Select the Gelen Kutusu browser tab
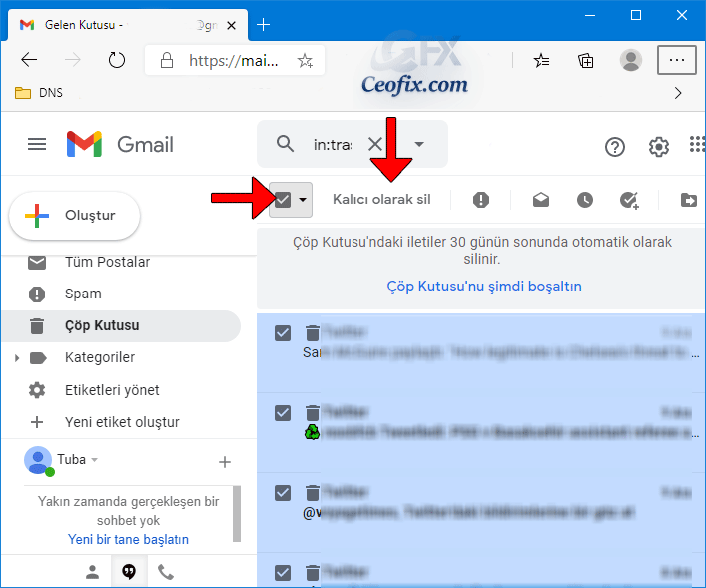706x588 pixels. [128, 25]
